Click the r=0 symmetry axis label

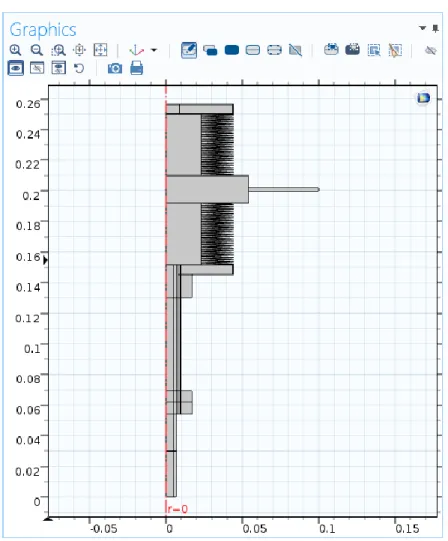coord(178,509)
